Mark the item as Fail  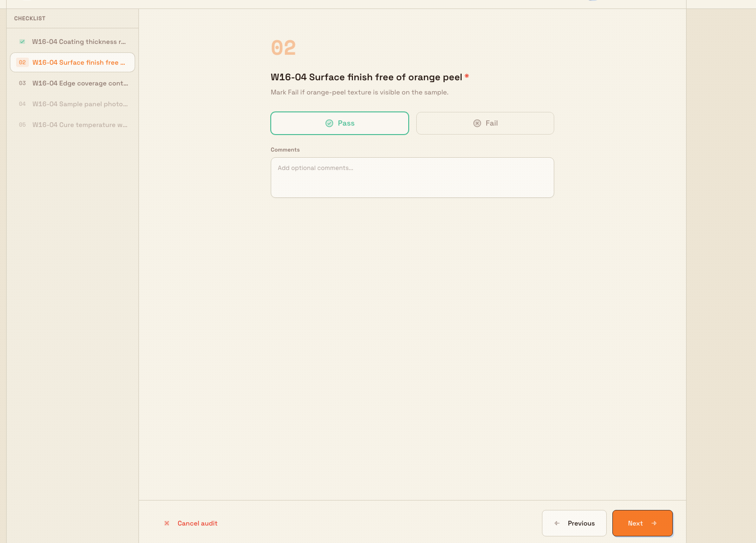click(x=485, y=123)
